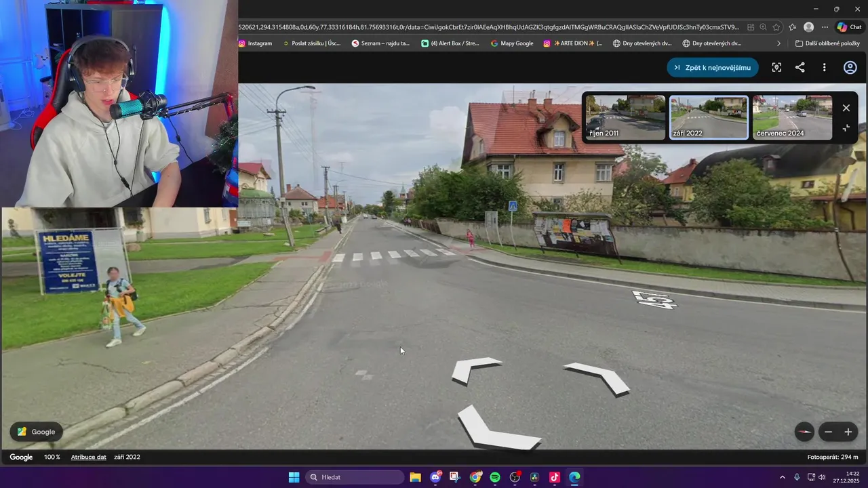Collapse the imagery timeline panel

[846, 128]
